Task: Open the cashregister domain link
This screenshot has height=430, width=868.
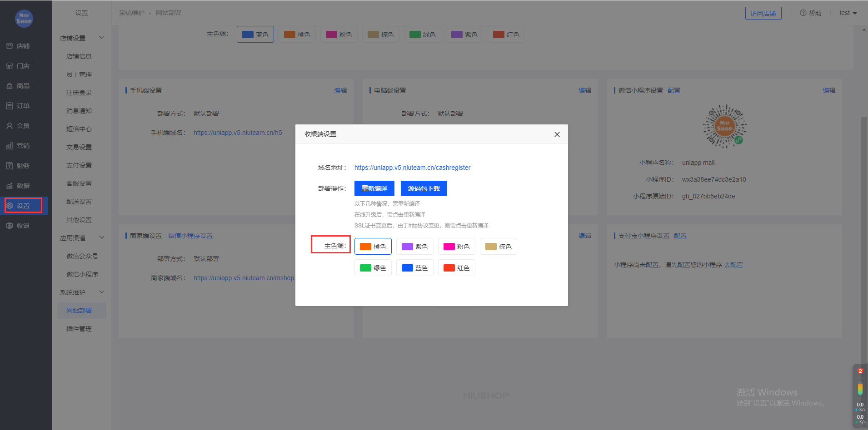Action: (x=412, y=168)
